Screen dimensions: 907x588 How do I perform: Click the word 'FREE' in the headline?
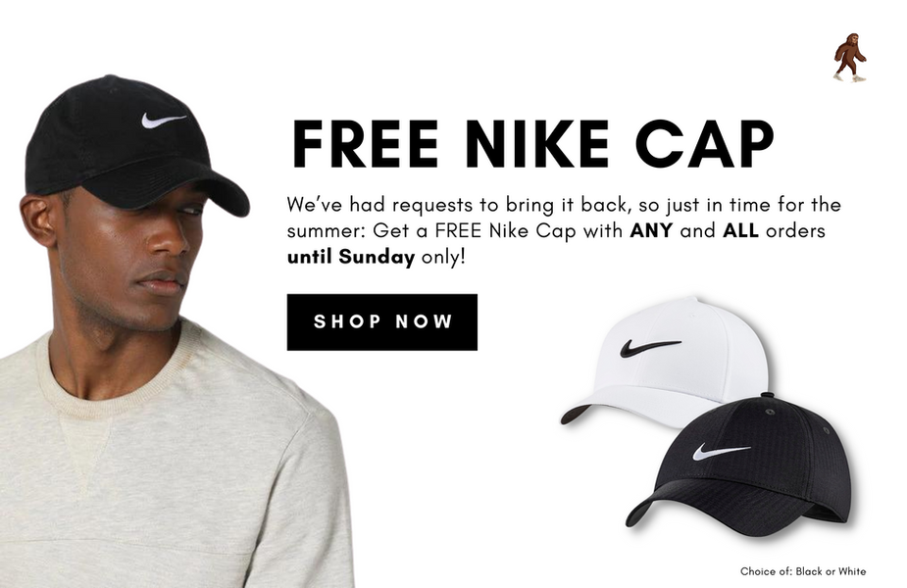pos(366,144)
